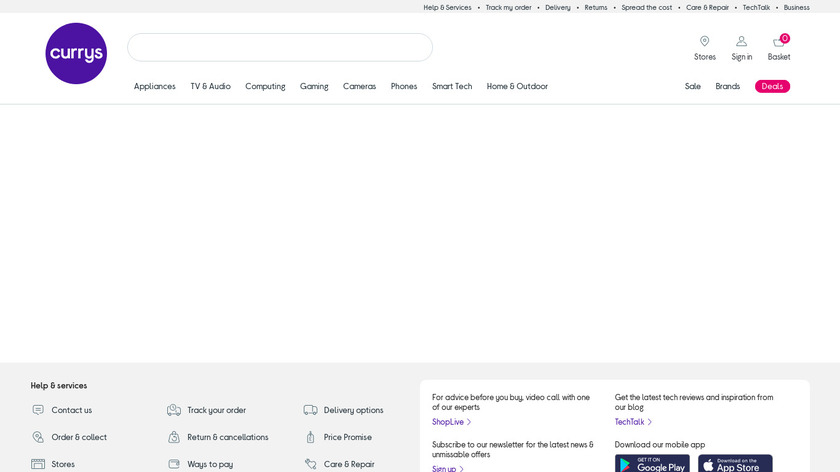Open Spread the cost link in top bar
840x472 pixels.
[647, 7]
